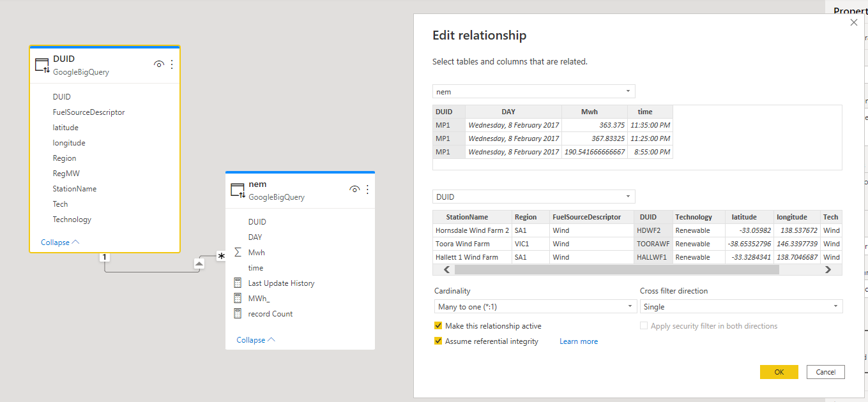Image resolution: width=868 pixels, height=402 pixels.
Task: Toggle visibility eye on nem table
Action: (354, 190)
